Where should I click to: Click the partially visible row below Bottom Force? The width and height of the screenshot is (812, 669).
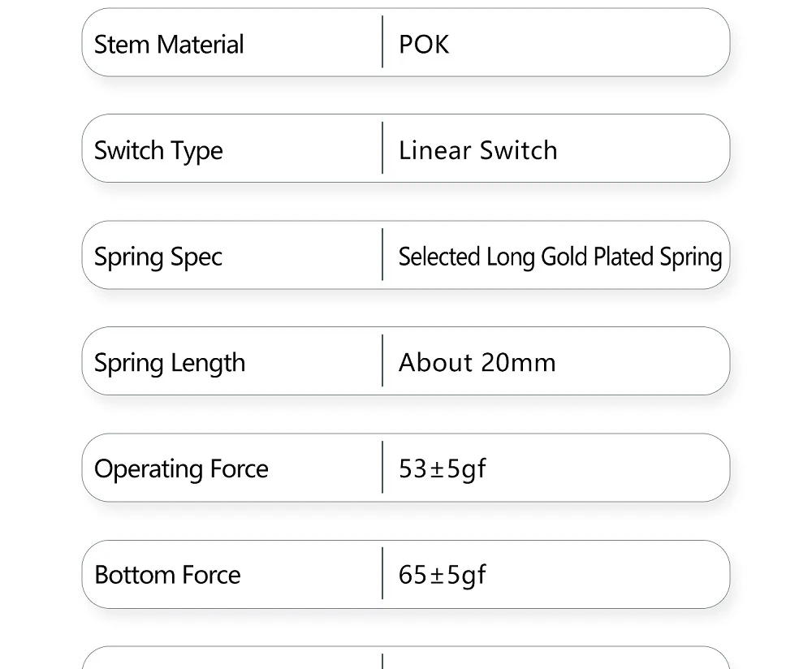(406, 659)
